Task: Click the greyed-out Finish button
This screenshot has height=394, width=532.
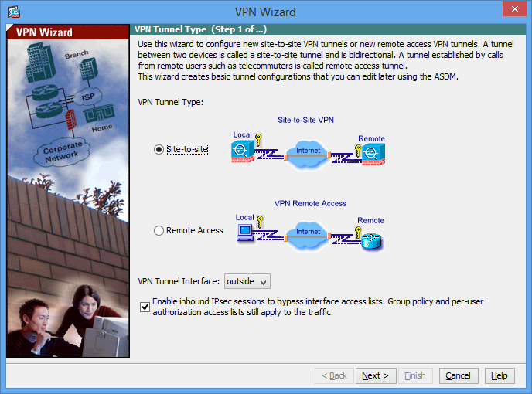Action: (415, 375)
